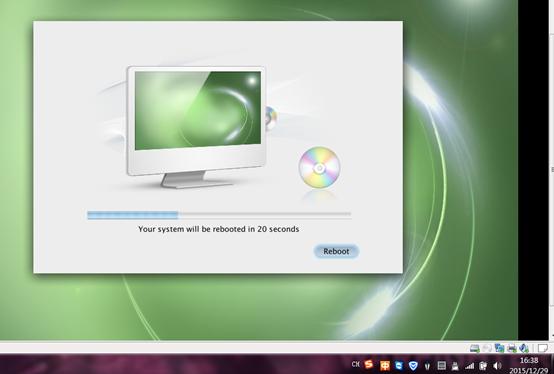This screenshot has height=374, width=554.
Task: Open the VM hard disk status icon
Action: click(x=475, y=348)
